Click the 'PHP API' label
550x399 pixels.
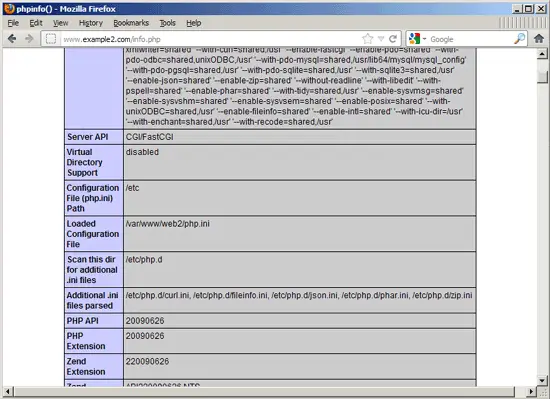[x=94, y=321]
